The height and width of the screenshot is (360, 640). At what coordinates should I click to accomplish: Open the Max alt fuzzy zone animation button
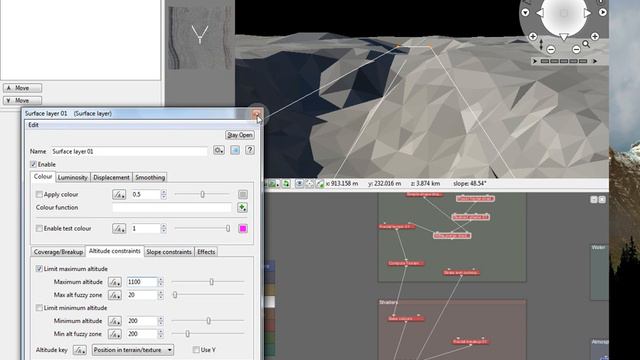tap(115, 295)
